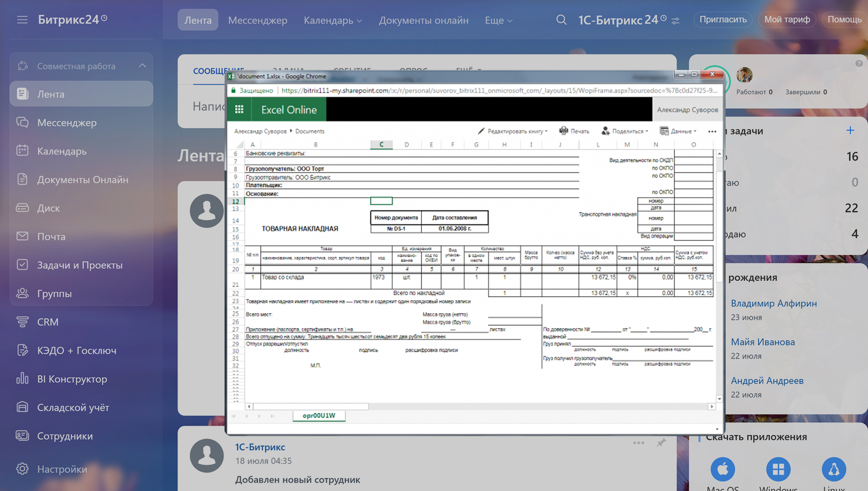The width and height of the screenshot is (868, 491).
Task: Open Диск in the left sidebar
Action: coord(81,208)
